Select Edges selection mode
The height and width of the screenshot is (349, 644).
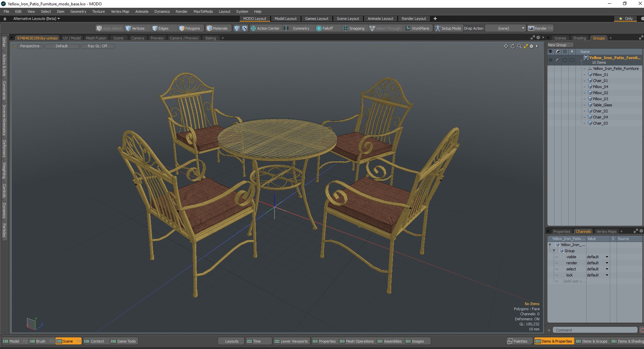(x=160, y=28)
